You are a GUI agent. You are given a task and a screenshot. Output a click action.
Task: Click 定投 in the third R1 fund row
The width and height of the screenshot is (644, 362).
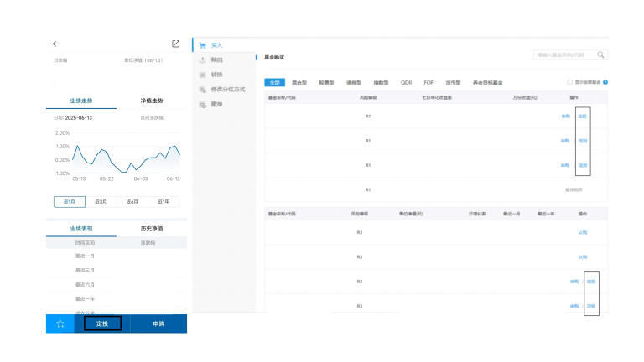[x=583, y=165]
